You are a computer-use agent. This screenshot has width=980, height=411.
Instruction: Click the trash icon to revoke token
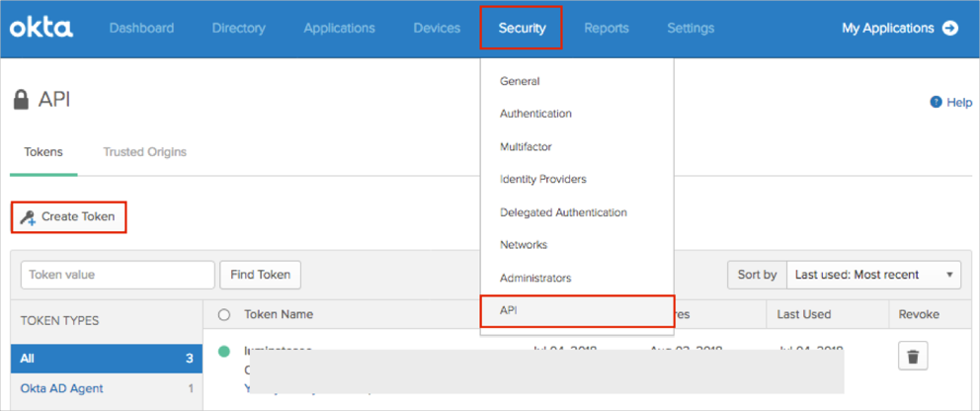(912, 356)
